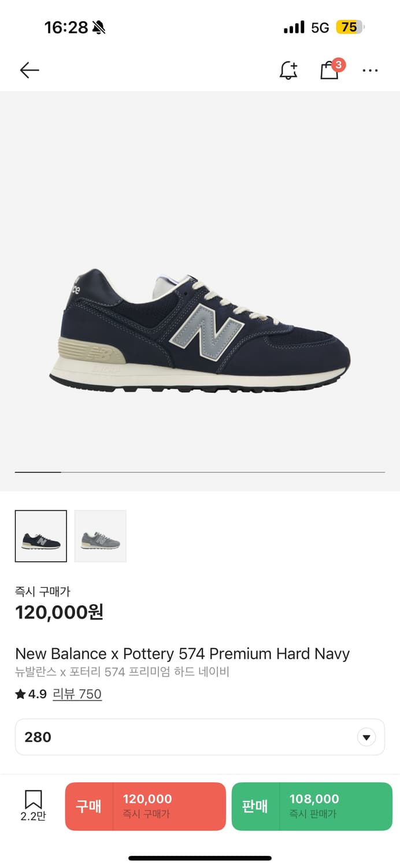Tap the green 판매 108,000 sell button

[312, 806]
